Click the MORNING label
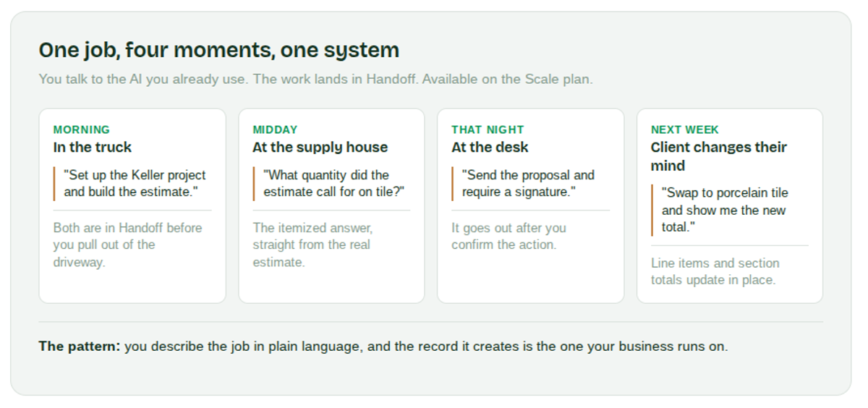The width and height of the screenshot is (868, 408). click(x=82, y=129)
